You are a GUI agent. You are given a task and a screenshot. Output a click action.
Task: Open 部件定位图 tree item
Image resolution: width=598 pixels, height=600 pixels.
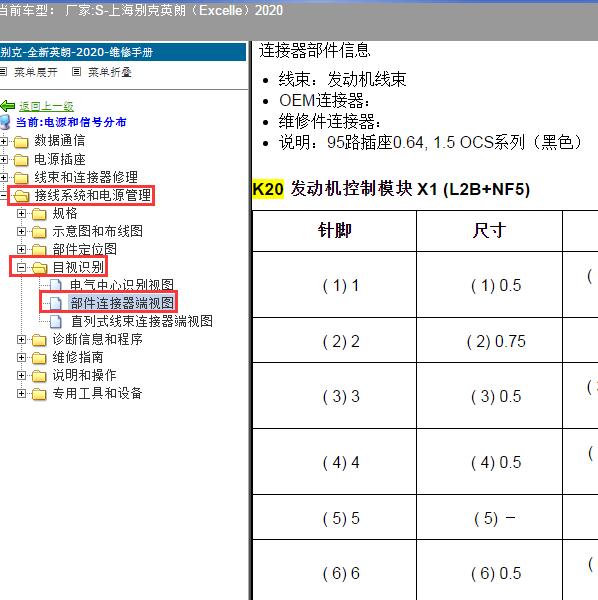85,249
